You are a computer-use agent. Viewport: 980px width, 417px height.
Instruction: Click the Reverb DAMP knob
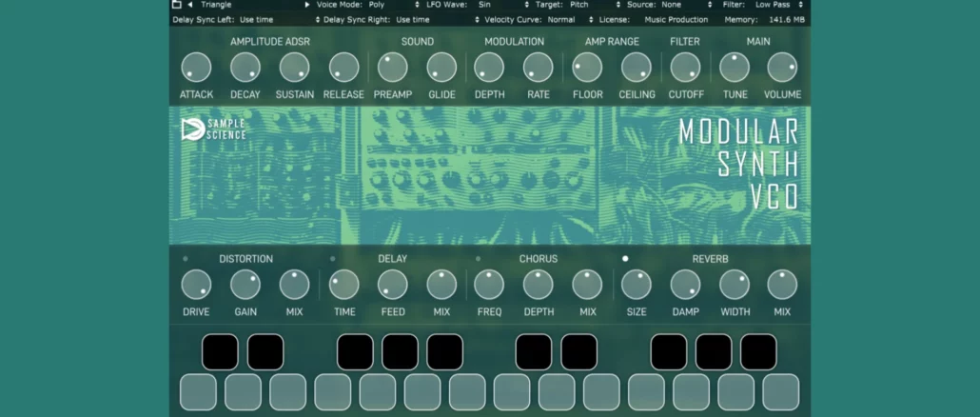686,285
